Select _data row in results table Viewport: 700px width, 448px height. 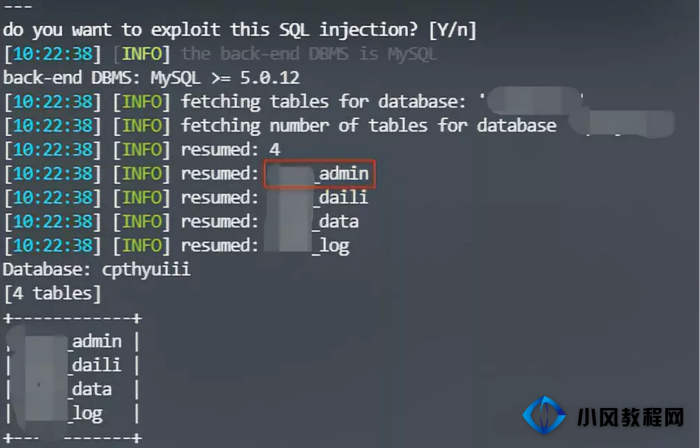pos(73,390)
